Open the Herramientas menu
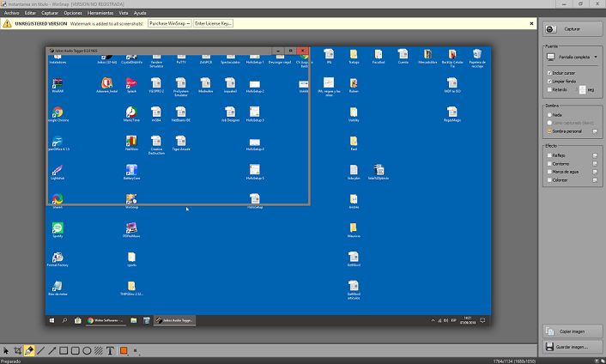The width and height of the screenshot is (606, 364). [x=100, y=13]
